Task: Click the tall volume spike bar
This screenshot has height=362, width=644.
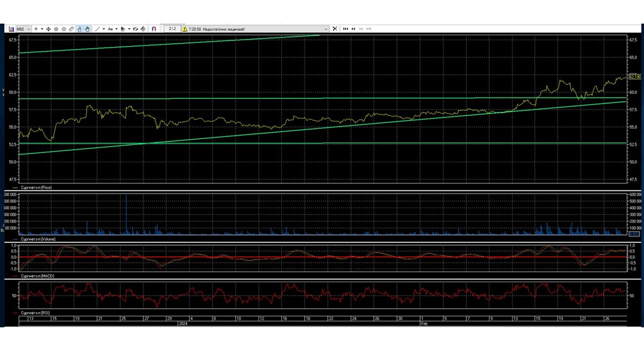Action: coord(127,215)
